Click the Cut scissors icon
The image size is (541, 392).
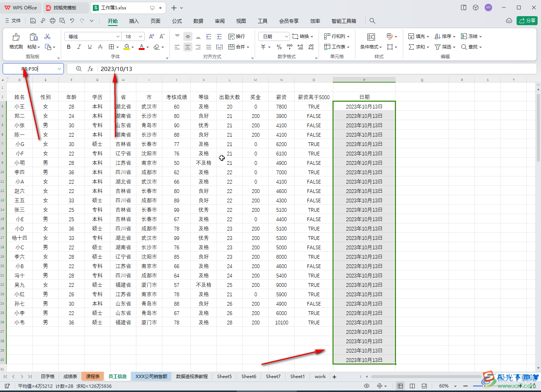(47, 36)
